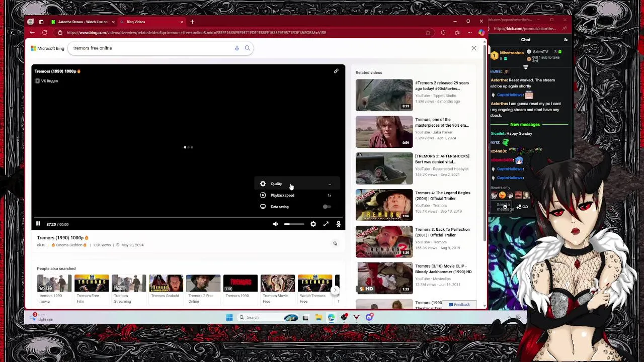The height and width of the screenshot is (362, 644).
Task: Click save icon beside video info
Action: tap(335, 244)
